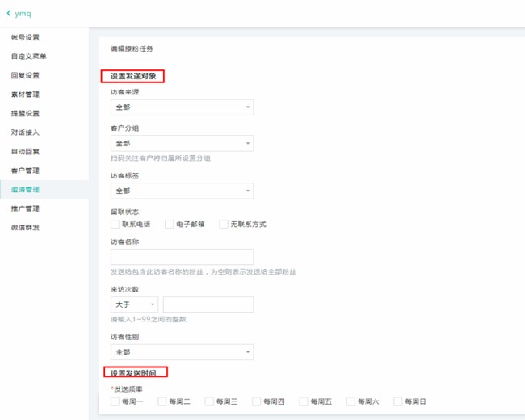The image size is (525, 420).
Task: Open 微信群发 in the sidebar
Action: pos(25,228)
